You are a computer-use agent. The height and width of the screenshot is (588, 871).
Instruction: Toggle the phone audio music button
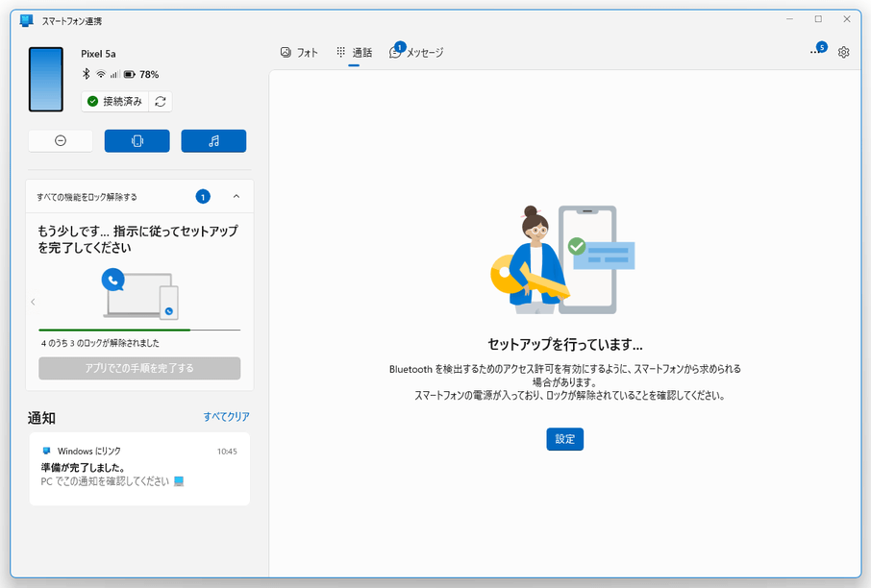coord(213,141)
